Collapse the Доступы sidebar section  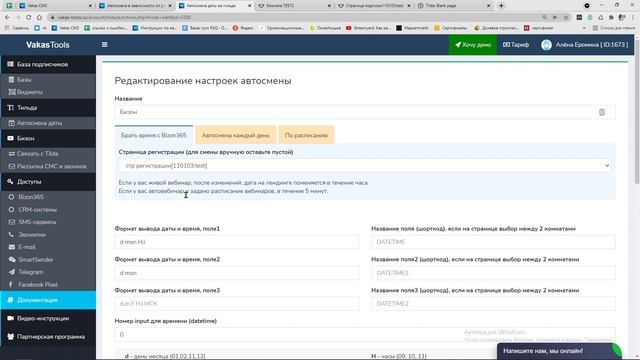[x=48, y=182]
